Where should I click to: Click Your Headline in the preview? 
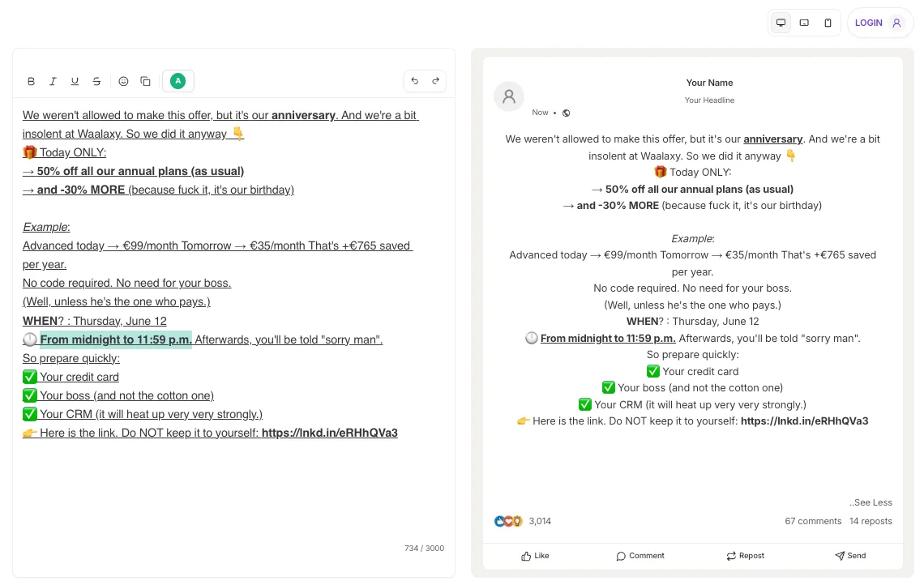(x=709, y=100)
